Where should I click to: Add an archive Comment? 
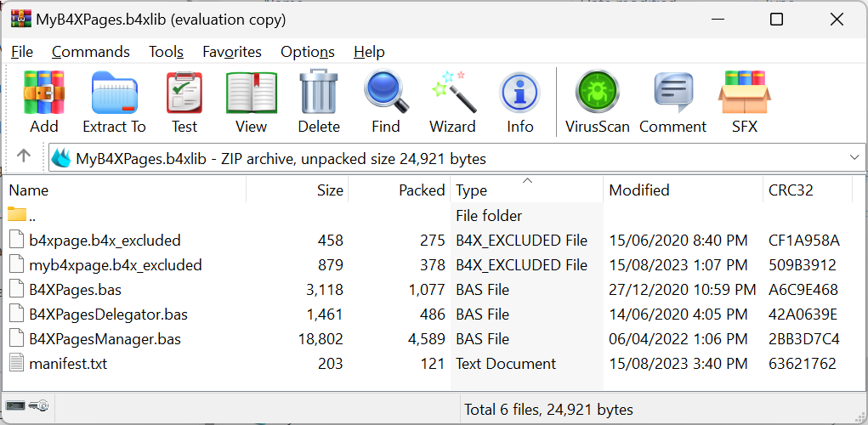click(x=672, y=102)
